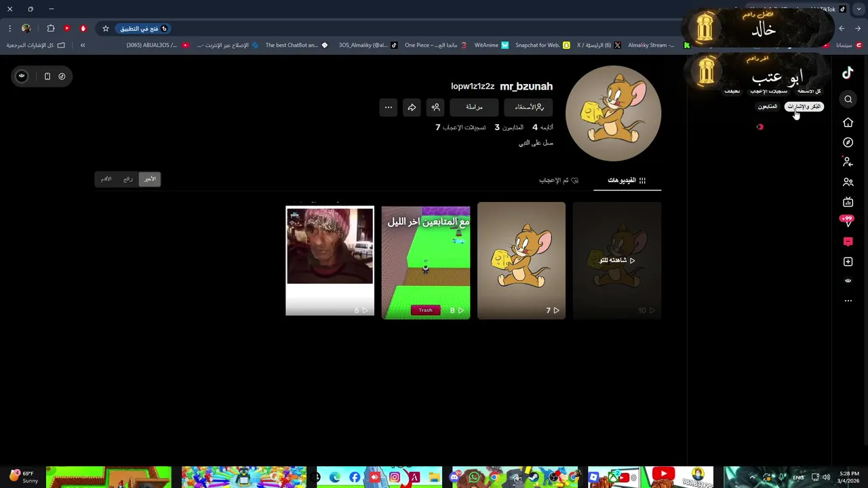The width and height of the screenshot is (868, 488).
Task: Open the red Activity inbox icon
Action: coord(848,241)
